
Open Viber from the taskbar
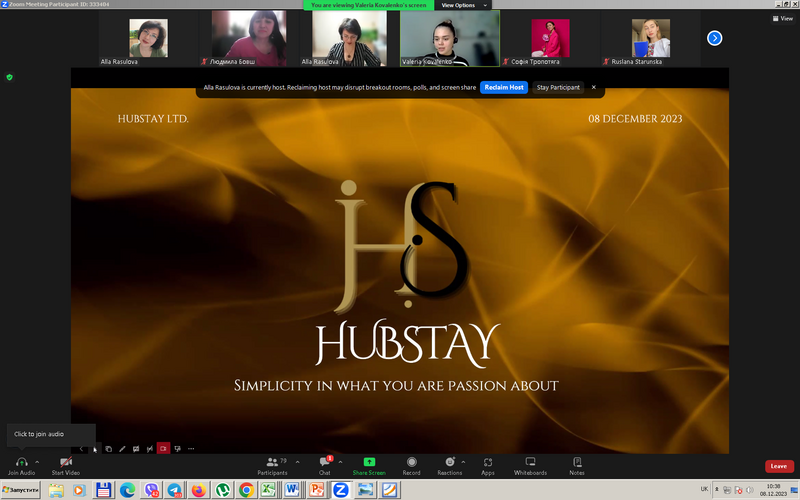click(151, 490)
